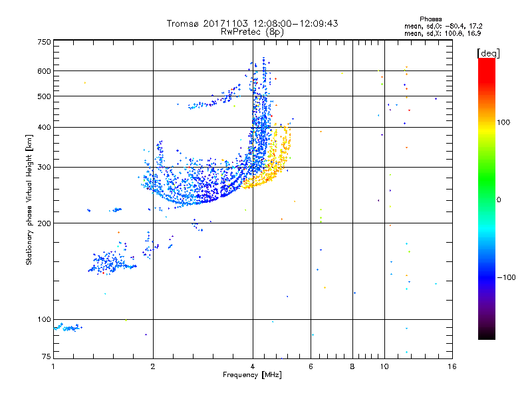Click the blue E-layer echo cluster below 100 km
The image size is (532, 399).
click(x=68, y=327)
